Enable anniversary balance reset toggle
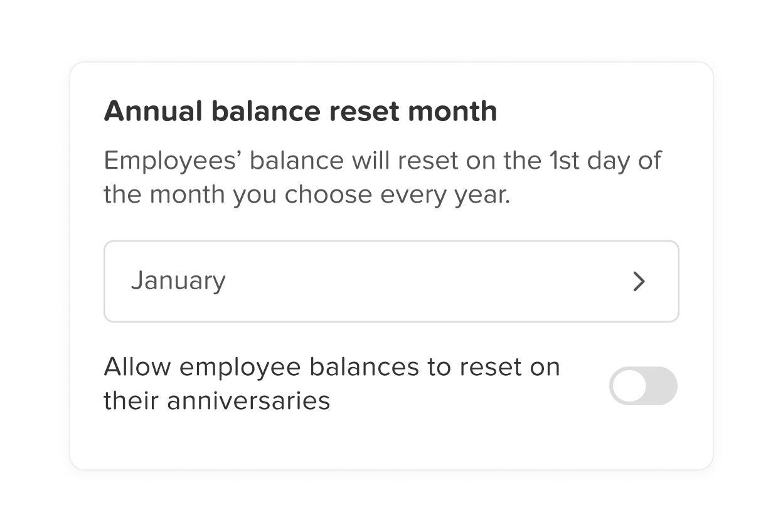 643,386
